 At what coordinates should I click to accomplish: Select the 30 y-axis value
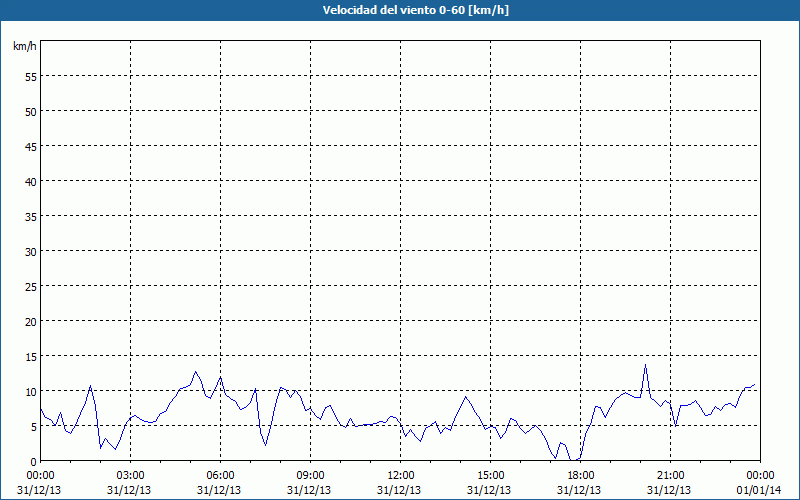pyautogui.click(x=31, y=252)
